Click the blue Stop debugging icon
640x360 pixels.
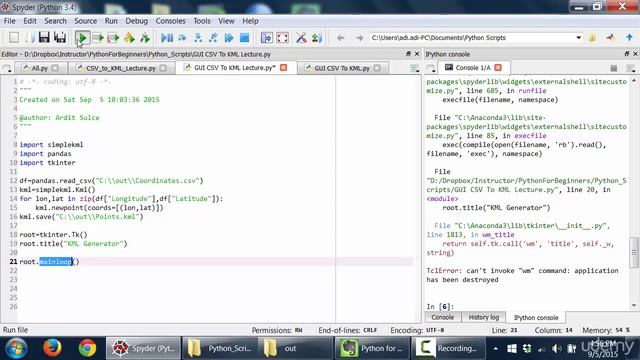tap(244, 38)
